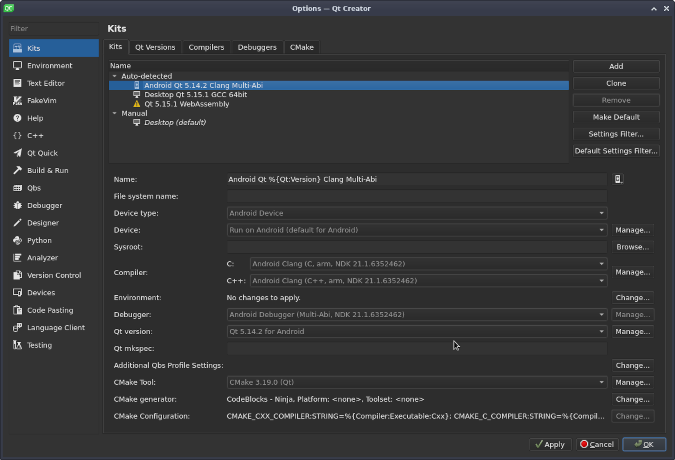Collapse the Auto-detected kits group

[x=114, y=76]
